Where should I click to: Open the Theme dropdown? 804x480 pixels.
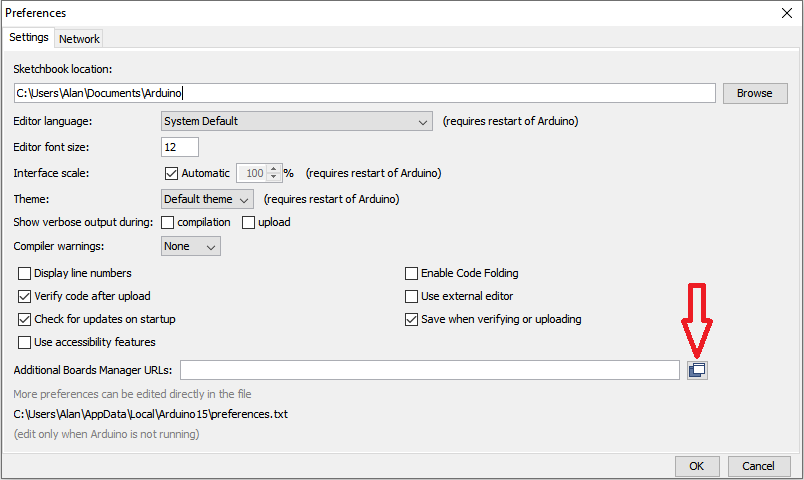(x=207, y=199)
